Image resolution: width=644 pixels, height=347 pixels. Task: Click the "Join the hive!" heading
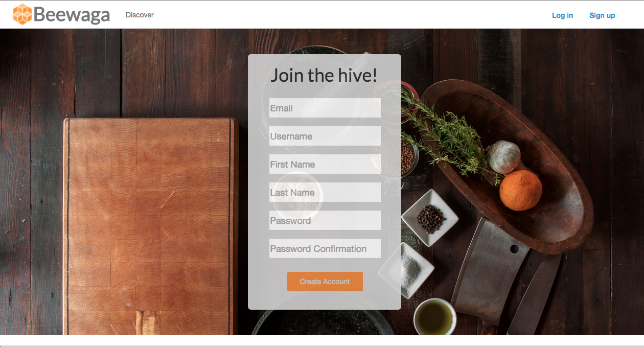coord(324,75)
